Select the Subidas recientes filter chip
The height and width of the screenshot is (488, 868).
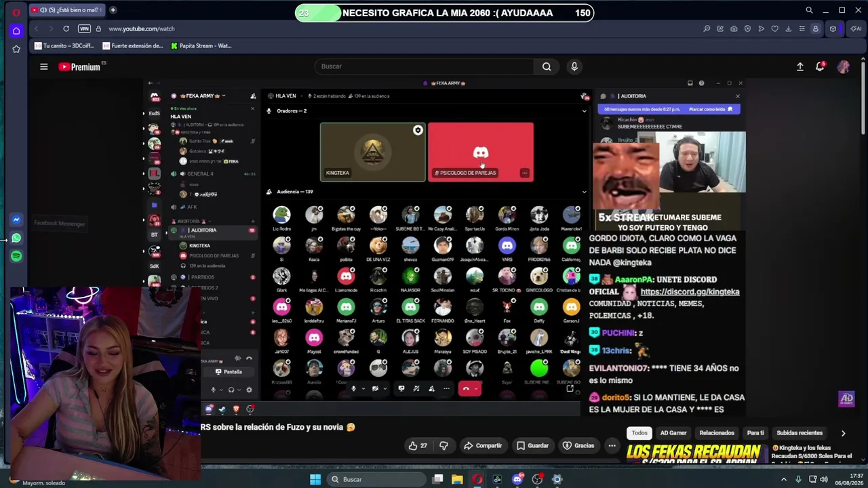[800, 433]
